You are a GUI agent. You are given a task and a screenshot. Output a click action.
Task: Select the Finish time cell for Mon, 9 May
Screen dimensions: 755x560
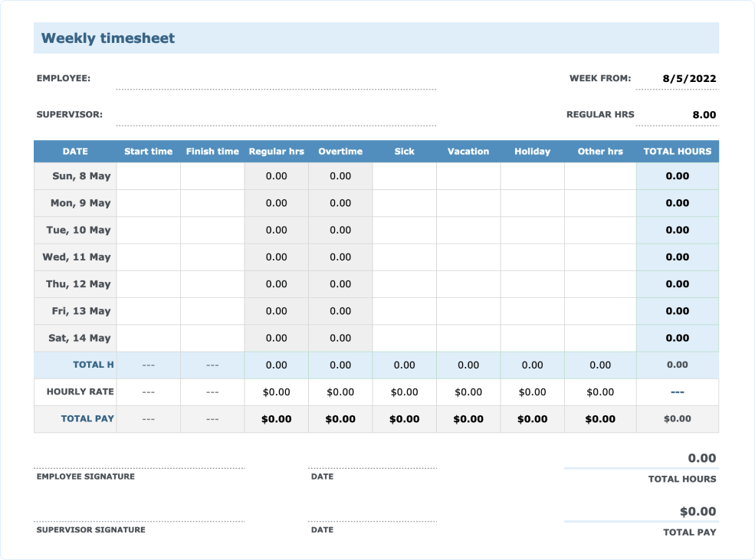coord(212,203)
